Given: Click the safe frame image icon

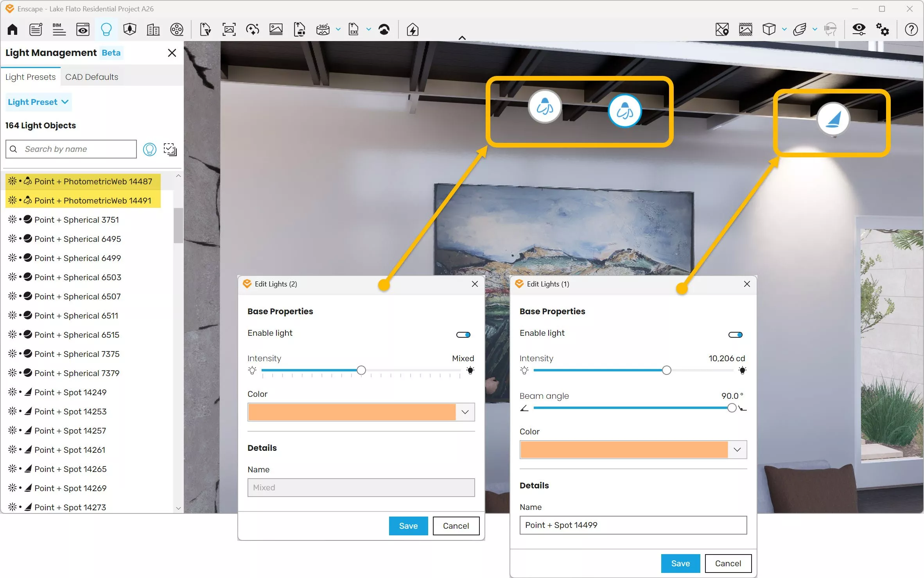Looking at the screenshot, I should tap(745, 29).
